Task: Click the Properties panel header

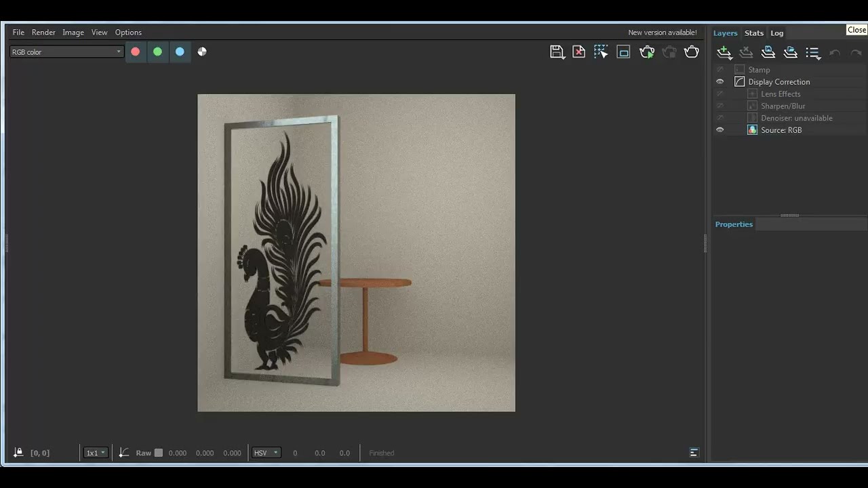Action: [x=734, y=224]
